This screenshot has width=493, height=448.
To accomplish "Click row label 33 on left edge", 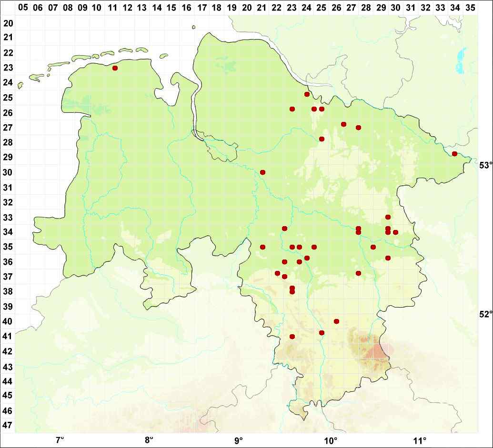I will [x=8, y=217].
